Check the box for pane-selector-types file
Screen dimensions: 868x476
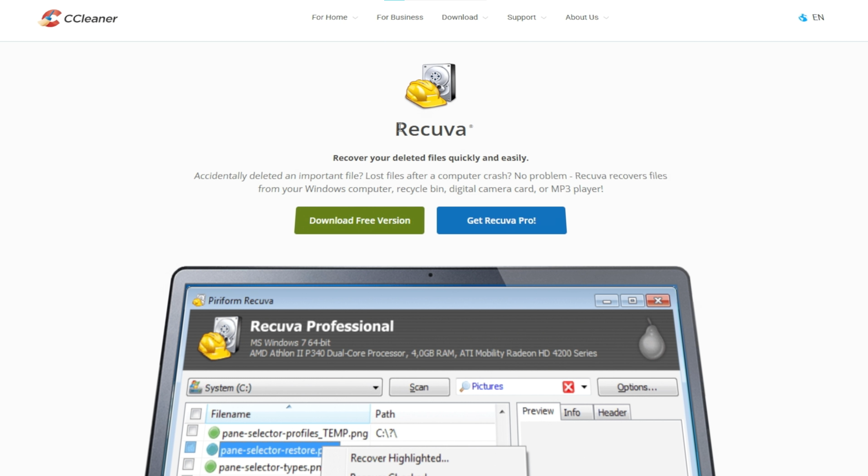point(188,464)
